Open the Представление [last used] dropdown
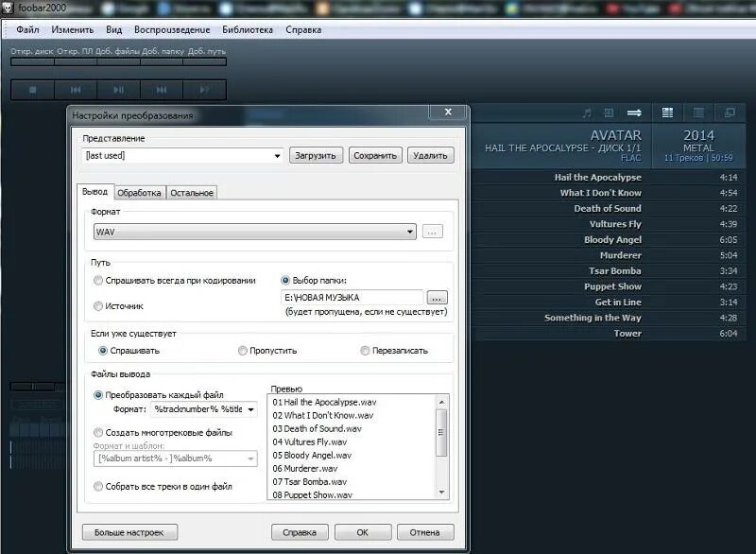Image resolution: width=756 pixels, height=554 pixels. 277,156
